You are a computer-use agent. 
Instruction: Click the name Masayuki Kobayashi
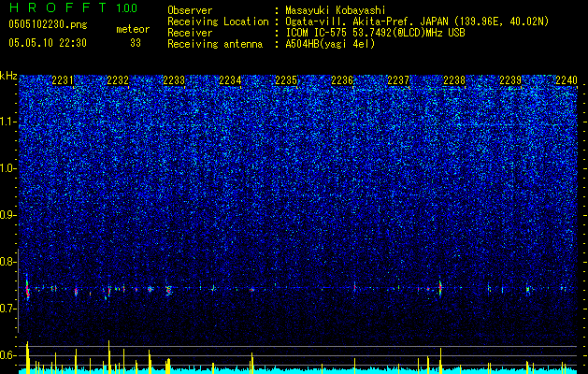(x=336, y=10)
